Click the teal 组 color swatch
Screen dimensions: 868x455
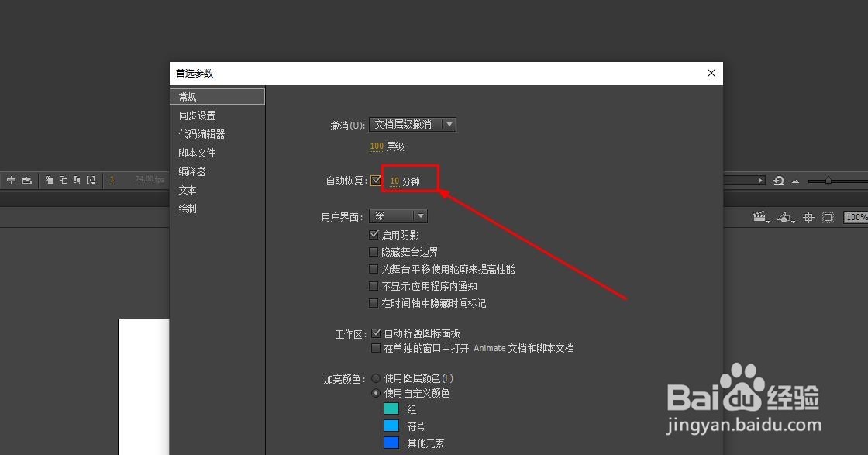(x=391, y=409)
